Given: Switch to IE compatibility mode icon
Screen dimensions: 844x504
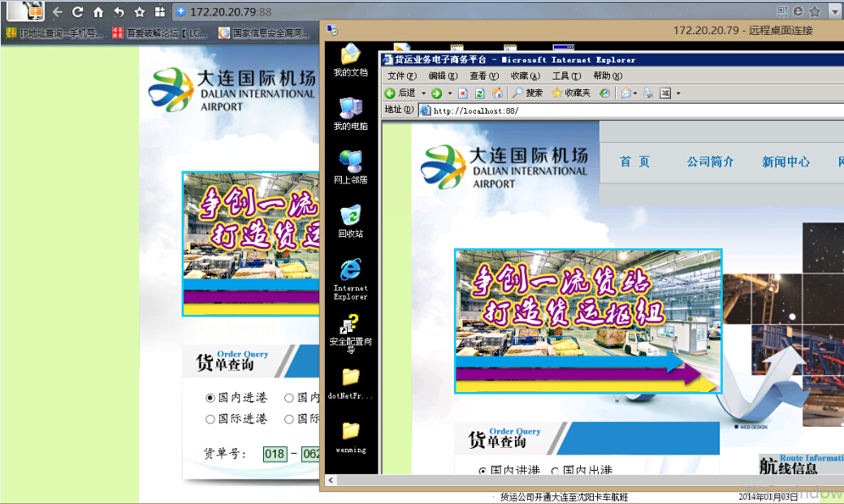Looking at the screenshot, I should [799, 11].
